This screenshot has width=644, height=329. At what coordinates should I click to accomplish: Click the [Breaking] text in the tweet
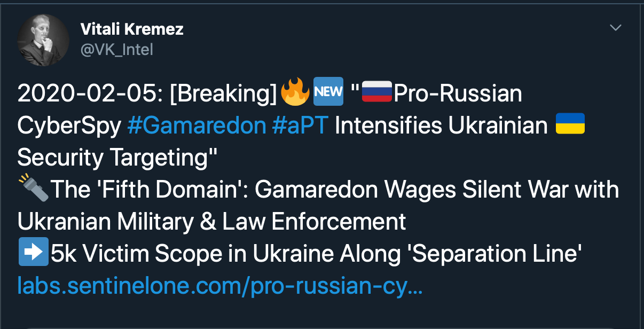(223, 94)
